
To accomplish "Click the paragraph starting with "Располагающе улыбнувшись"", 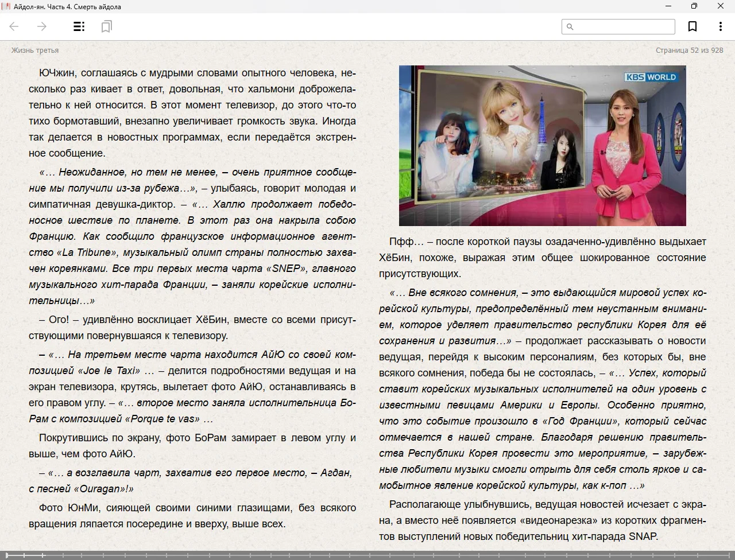I will [542, 520].
